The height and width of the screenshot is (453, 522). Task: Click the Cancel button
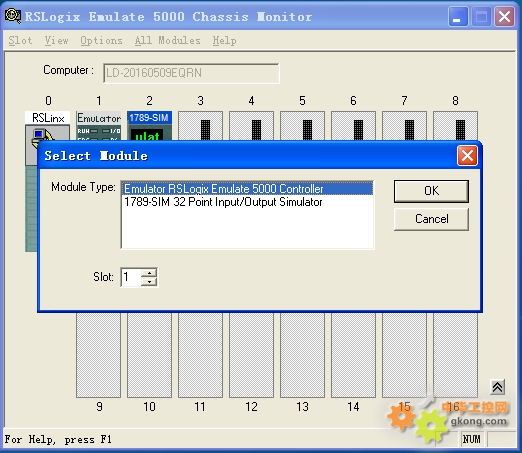coord(431,219)
